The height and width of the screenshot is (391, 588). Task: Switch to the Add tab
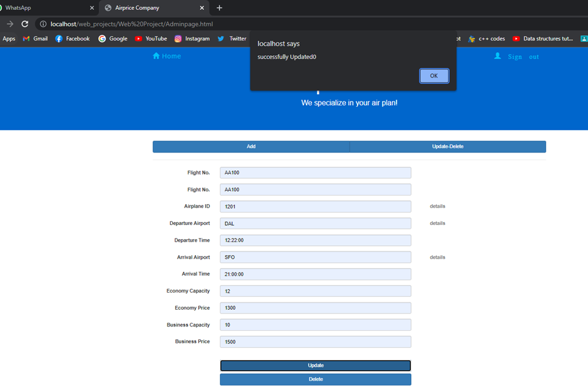[251, 146]
